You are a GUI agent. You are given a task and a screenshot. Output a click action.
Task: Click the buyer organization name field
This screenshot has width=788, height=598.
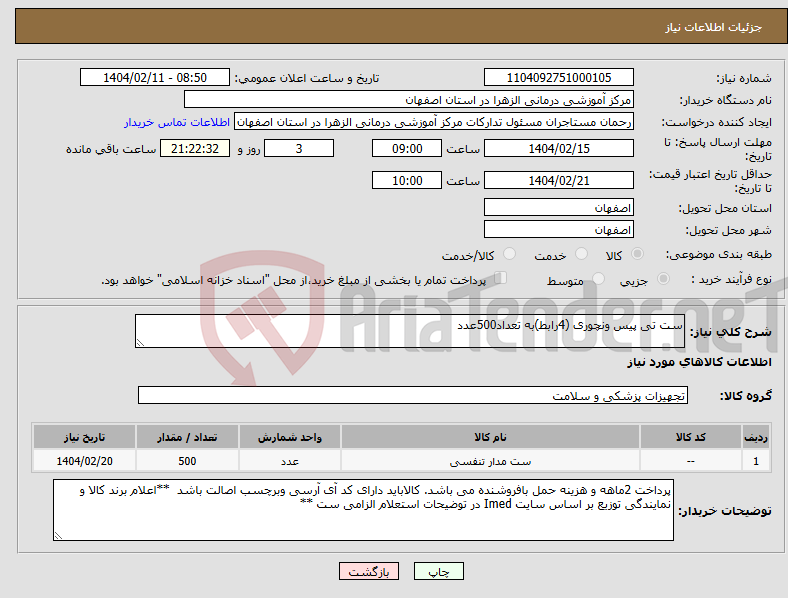coord(409,99)
